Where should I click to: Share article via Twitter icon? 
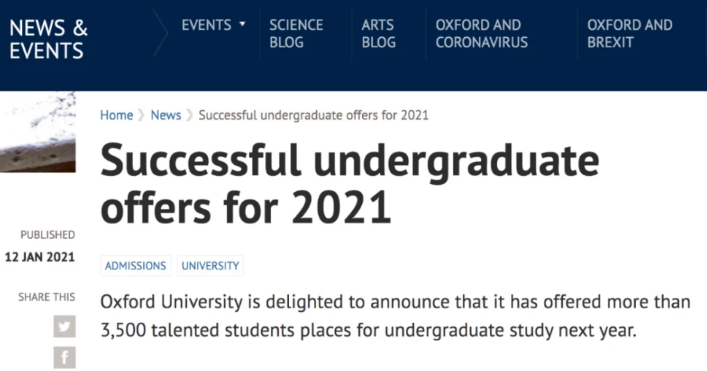click(64, 326)
